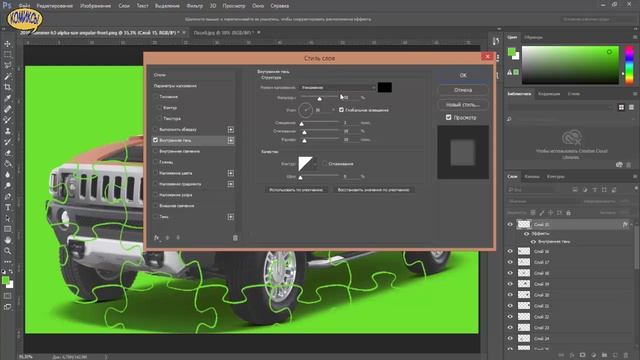This screenshot has width=640, height=360.
Task: Click the opacity slider handle in dialog
Action: tap(320, 98)
